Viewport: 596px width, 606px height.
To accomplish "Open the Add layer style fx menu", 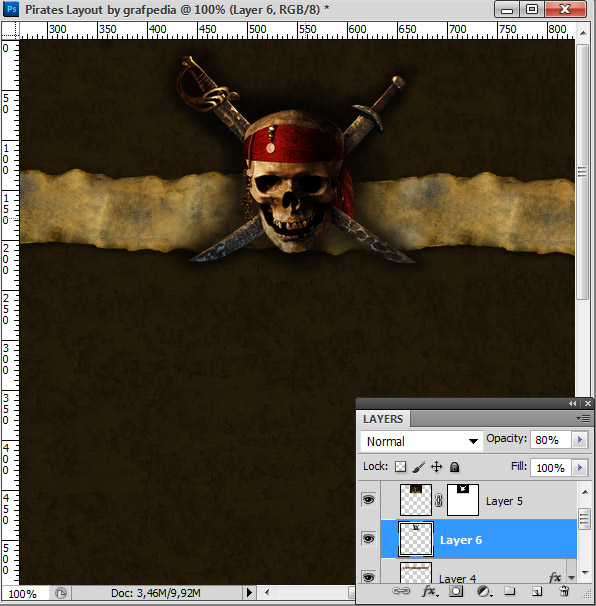I will 429,591.
